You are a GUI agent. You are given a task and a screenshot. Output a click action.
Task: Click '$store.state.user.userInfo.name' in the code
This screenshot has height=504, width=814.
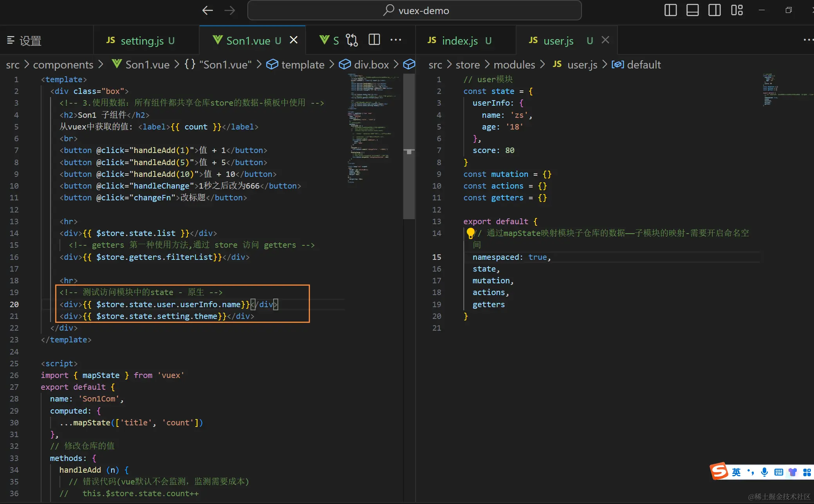(168, 304)
